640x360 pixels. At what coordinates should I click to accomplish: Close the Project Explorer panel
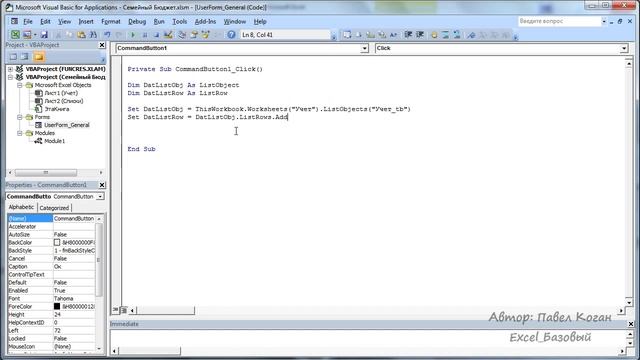[102, 45]
